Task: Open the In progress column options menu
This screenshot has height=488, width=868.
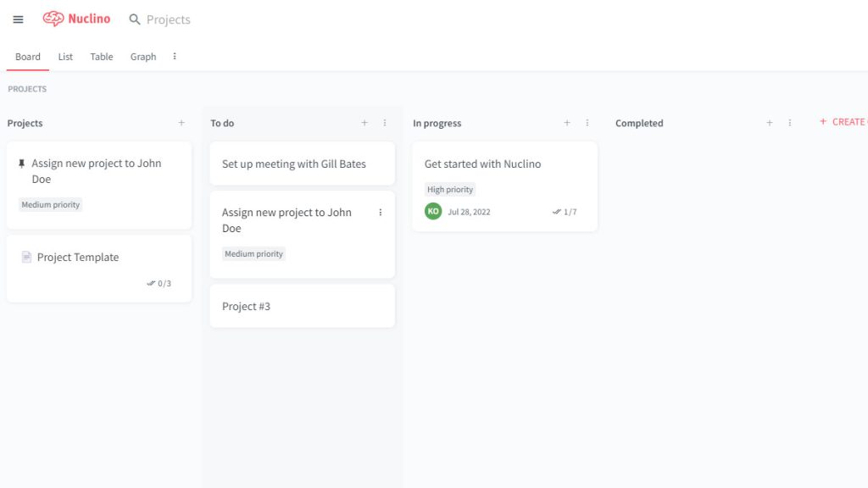Action: 587,123
